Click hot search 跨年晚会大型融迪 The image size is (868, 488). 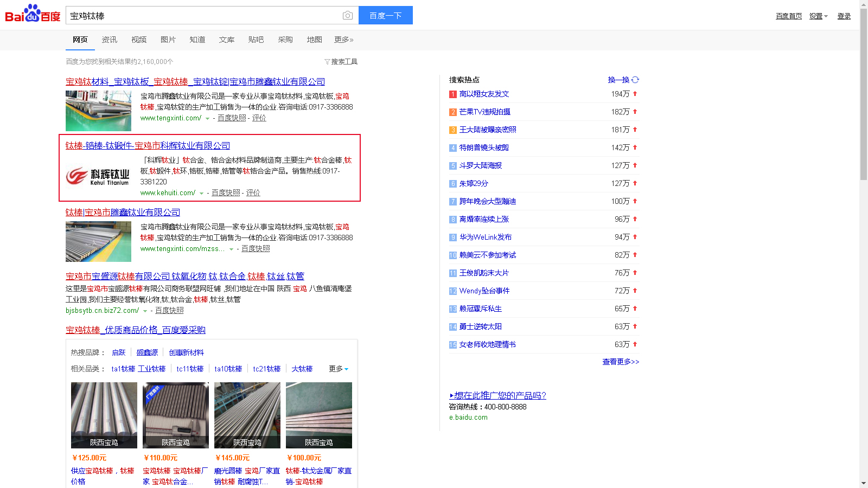[x=488, y=201]
